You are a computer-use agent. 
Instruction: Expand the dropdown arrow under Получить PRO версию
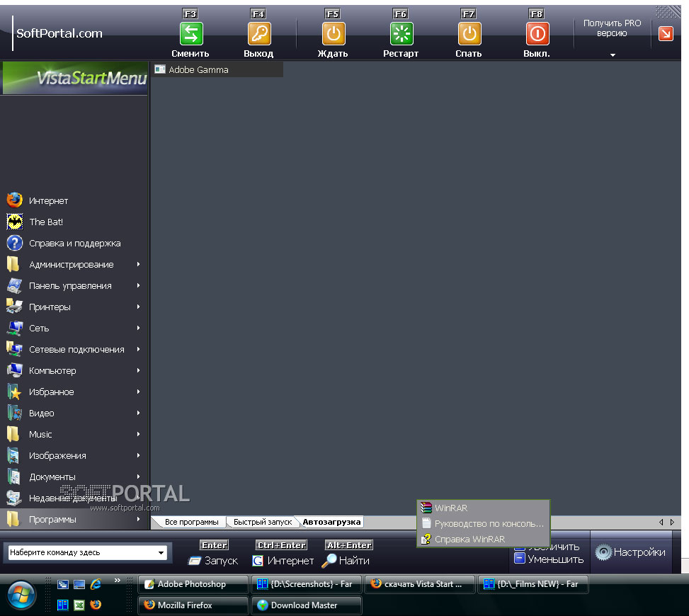pyautogui.click(x=613, y=55)
